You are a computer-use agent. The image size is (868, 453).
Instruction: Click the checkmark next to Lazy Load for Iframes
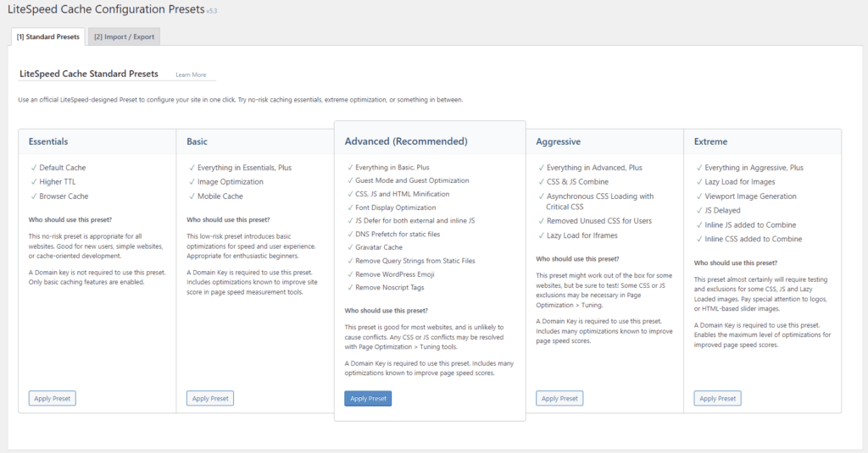[541, 235]
